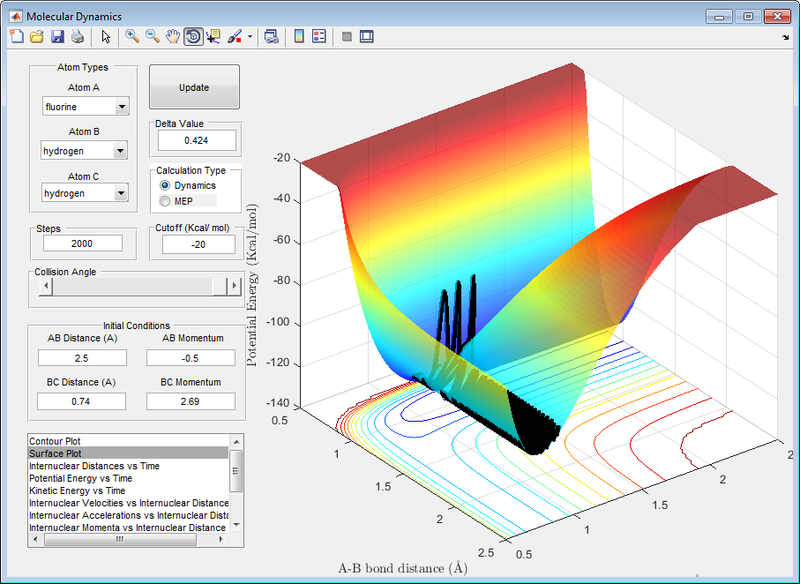Activate the Data Cursor tool
The width and height of the screenshot is (800, 584).
pyautogui.click(x=213, y=37)
